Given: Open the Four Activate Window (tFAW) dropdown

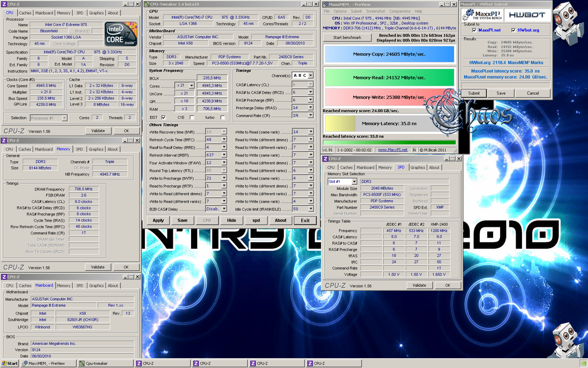Looking at the screenshot, I should click(224, 163).
